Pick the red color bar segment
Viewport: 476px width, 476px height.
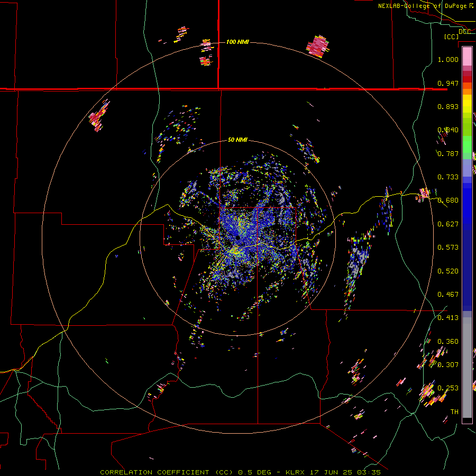pos(467,79)
